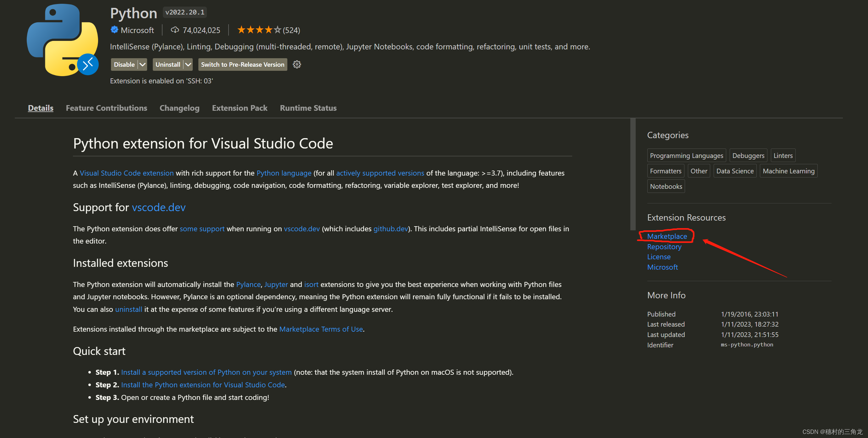Viewport: 868px width, 438px height.
Task: Open the extension settings gear icon
Action: pos(296,65)
